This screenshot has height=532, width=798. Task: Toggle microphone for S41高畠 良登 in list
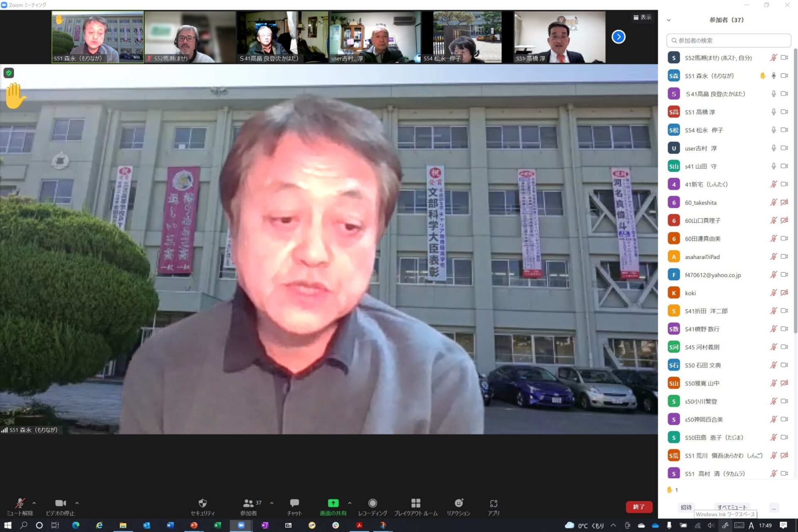(x=773, y=94)
